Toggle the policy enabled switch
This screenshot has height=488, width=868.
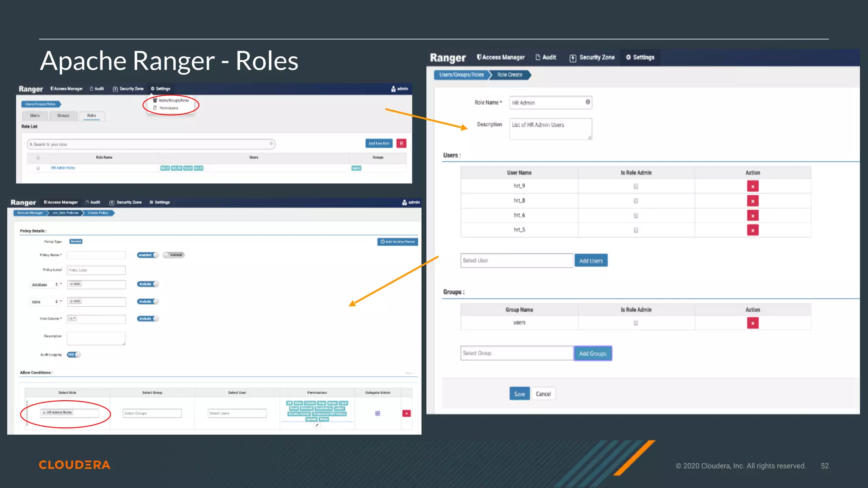[148, 255]
